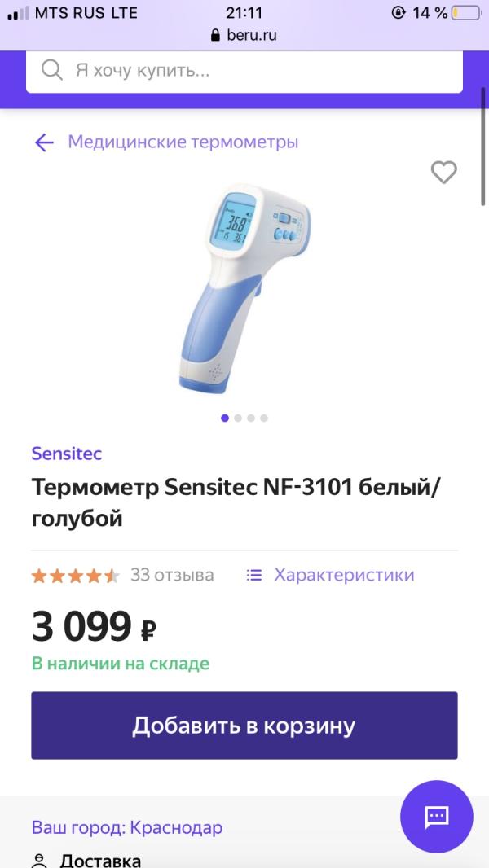The height and width of the screenshot is (868, 489).
Task: Open the chat support bubble icon
Action: point(436,816)
